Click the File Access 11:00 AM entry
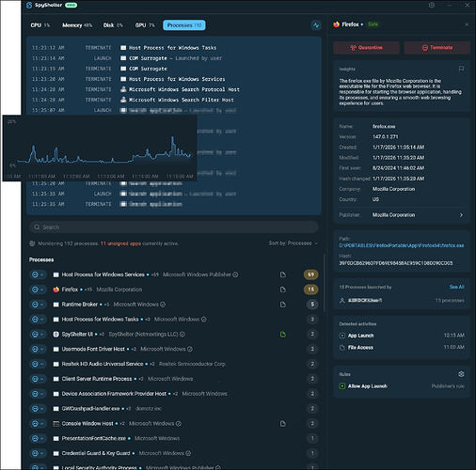Screen dimensions: 476x470 coord(402,348)
